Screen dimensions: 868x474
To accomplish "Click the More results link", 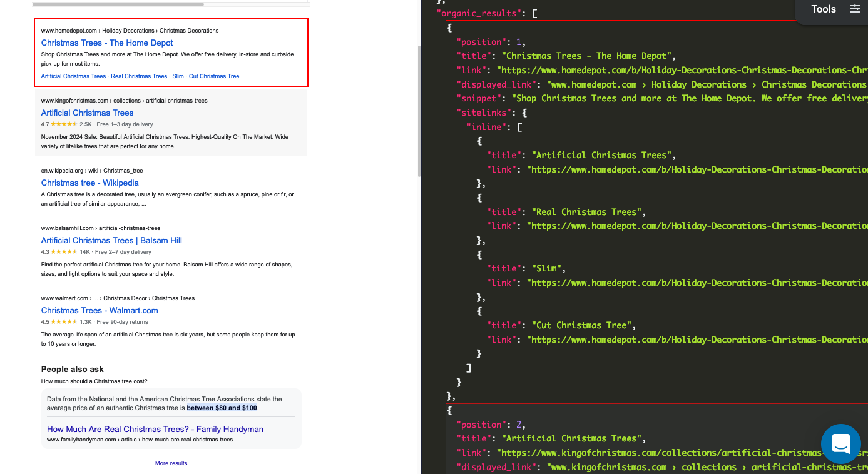I will pyautogui.click(x=171, y=463).
